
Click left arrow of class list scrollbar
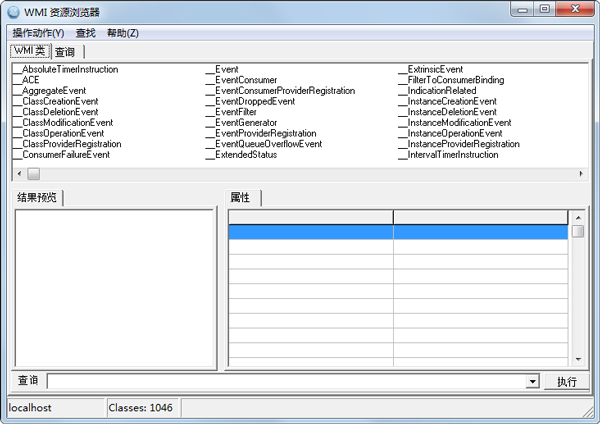[17, 173]
